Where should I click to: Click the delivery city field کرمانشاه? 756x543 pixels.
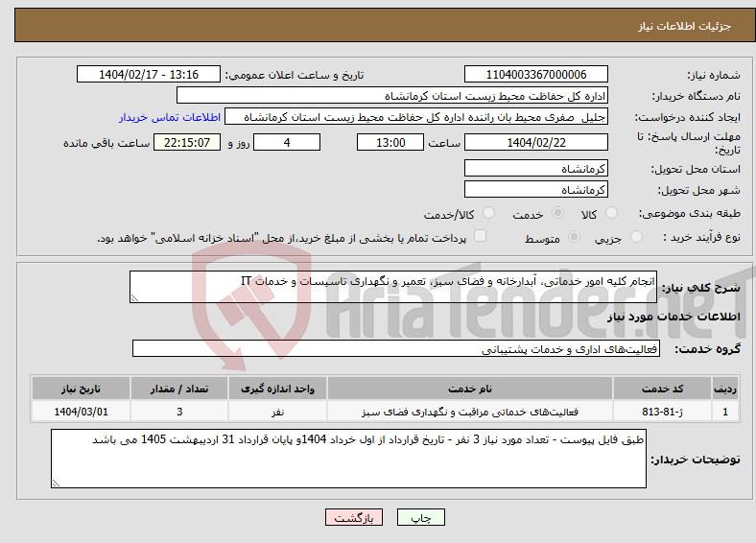(x=535, y=190)
